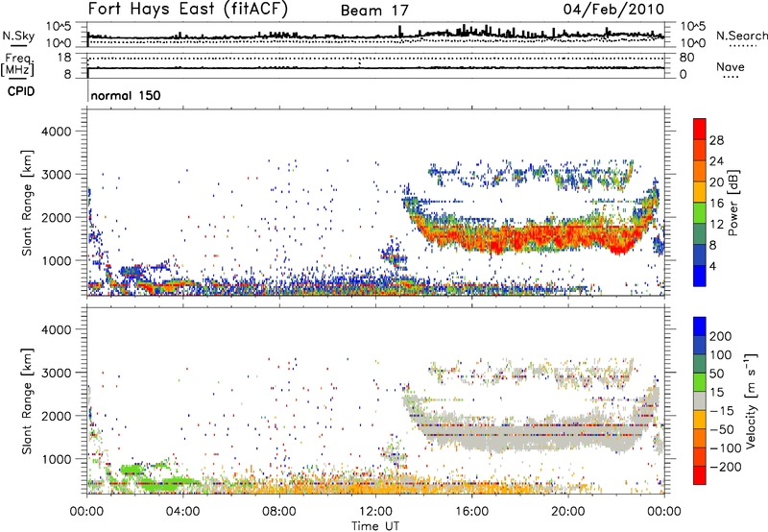768x532 pixels.
Task: Click velocity colorbar value '200'
Action: (x=721, y=336)
